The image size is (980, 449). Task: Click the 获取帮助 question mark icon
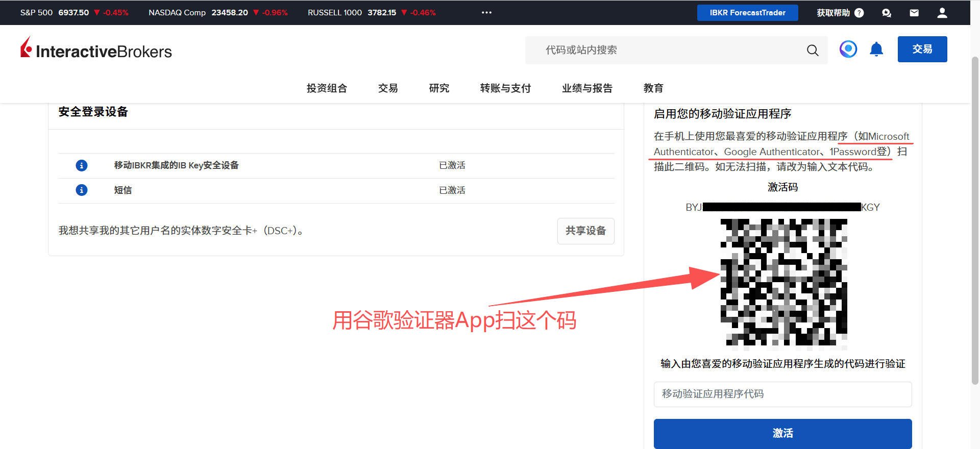(x=859, y=13)
